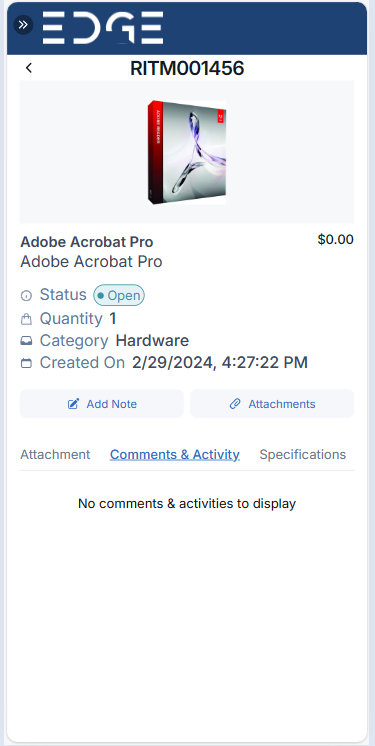Click the Status info icon

click(26, 295)
